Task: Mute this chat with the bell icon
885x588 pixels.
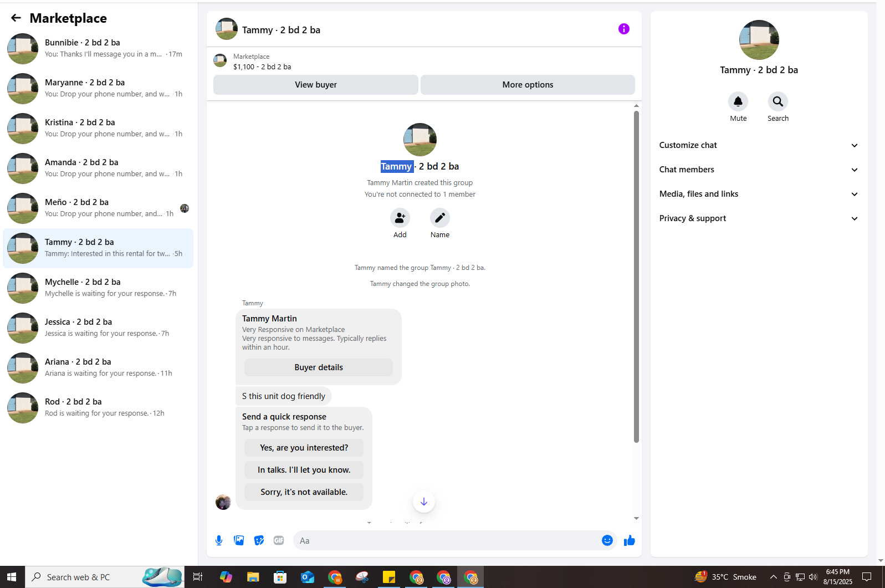Action: 738,101
